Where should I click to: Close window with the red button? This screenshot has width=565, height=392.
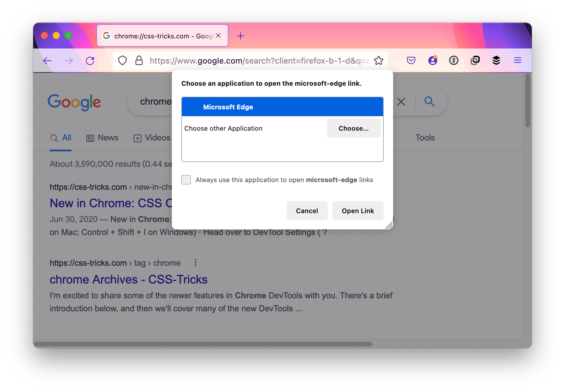click(x=44, y=35)
